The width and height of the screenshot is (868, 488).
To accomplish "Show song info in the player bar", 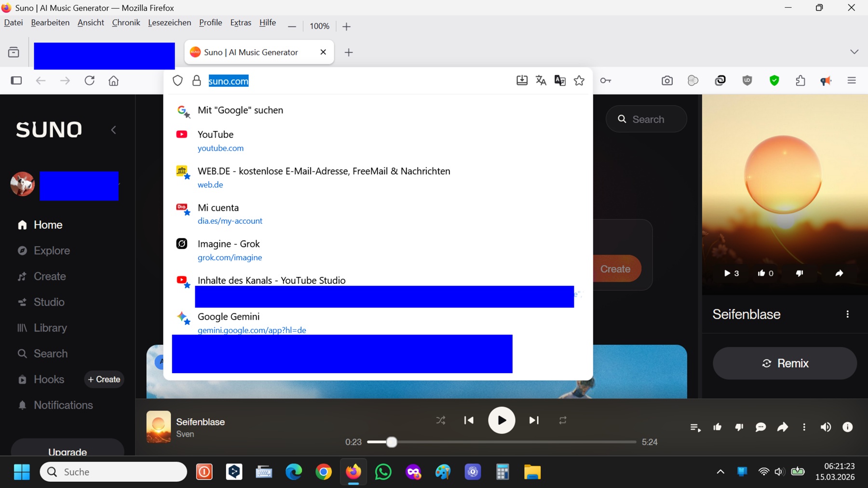I will (x=847, y=427).
